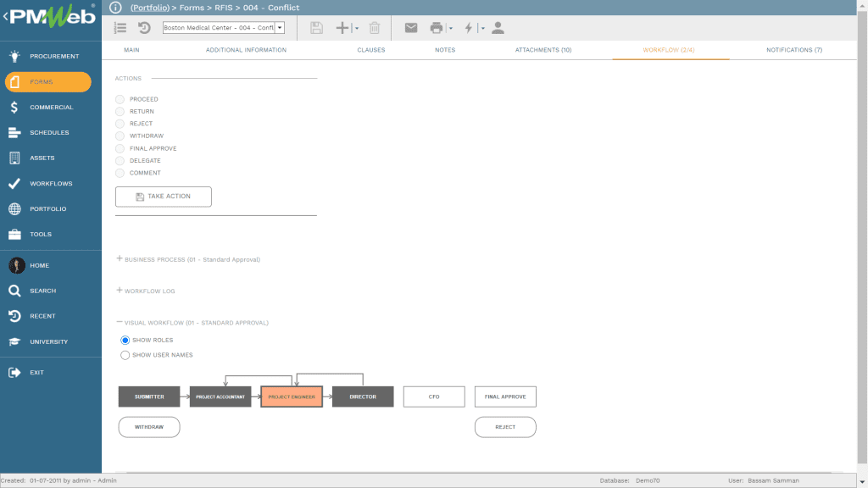The image size is (868, 488).
Task: Click Exit in sidebar
Action: pos(51,373)
